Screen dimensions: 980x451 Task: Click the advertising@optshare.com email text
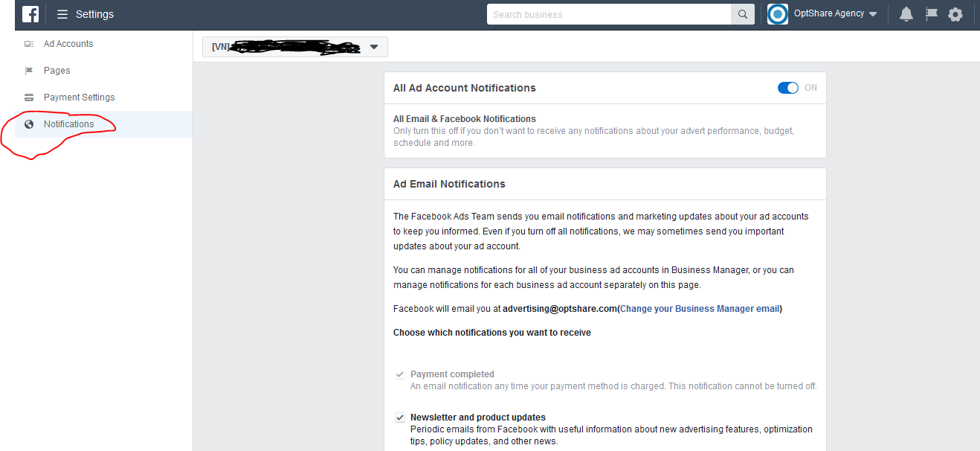560,309
